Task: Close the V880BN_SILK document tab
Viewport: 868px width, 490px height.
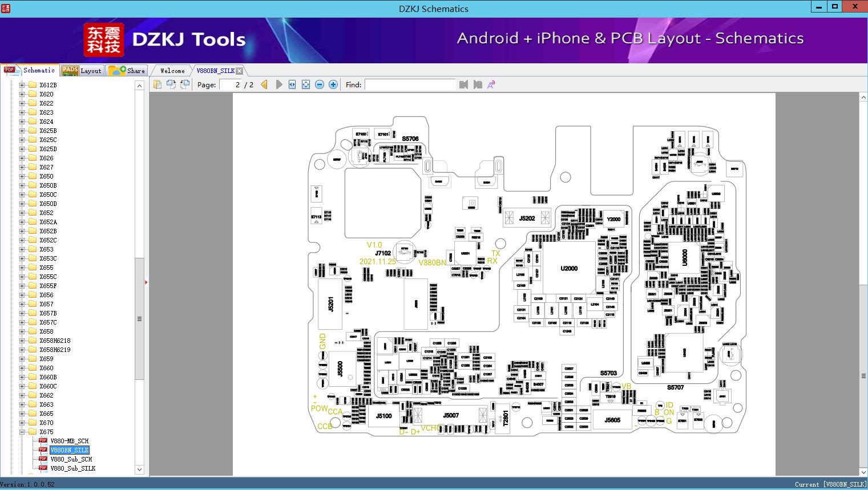Action: coord(240,71)
